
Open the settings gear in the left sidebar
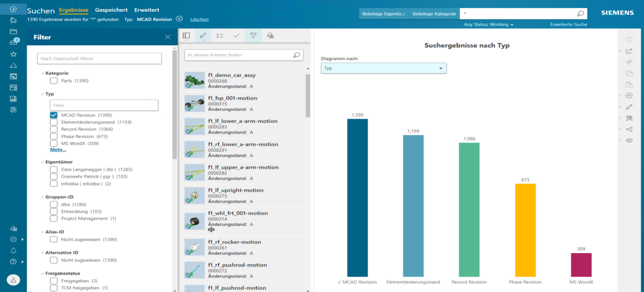pyautogui.click(x=13, y=239)
